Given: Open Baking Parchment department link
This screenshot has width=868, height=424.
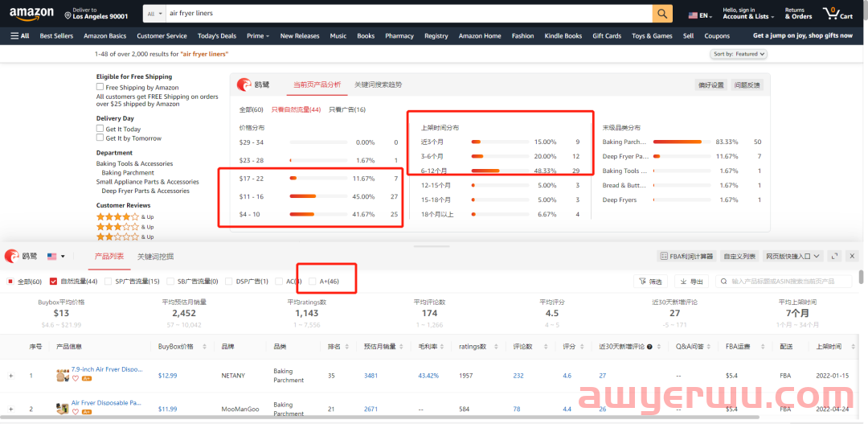Looking at the screenshot, I should pyautogui.click(x=128, y=172).
